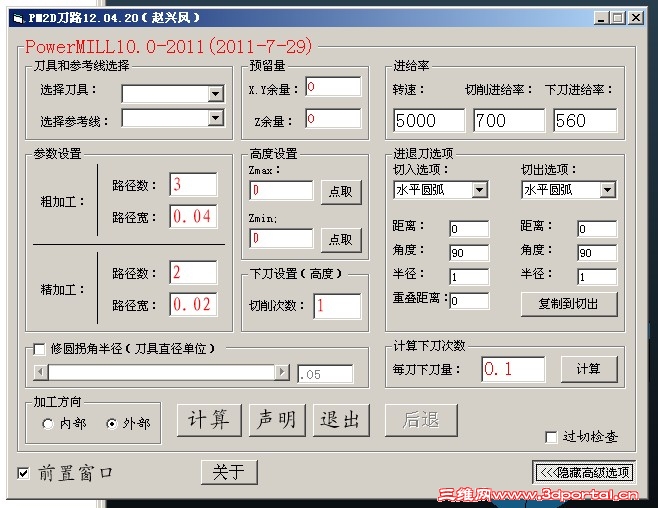658x508 pixels.
Task: Click the 切出 角度 field
Action: click(597, 253)
